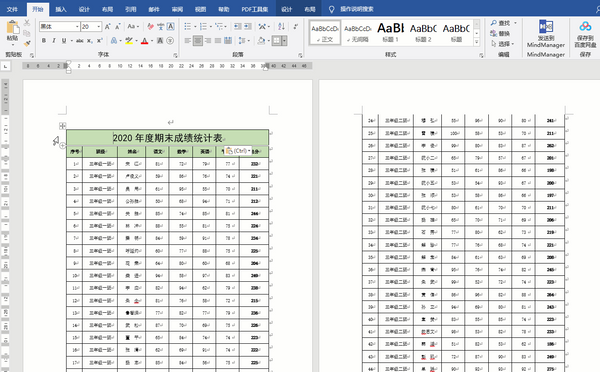
Task: Apply the 正文 style
Action: pos(325,33)
